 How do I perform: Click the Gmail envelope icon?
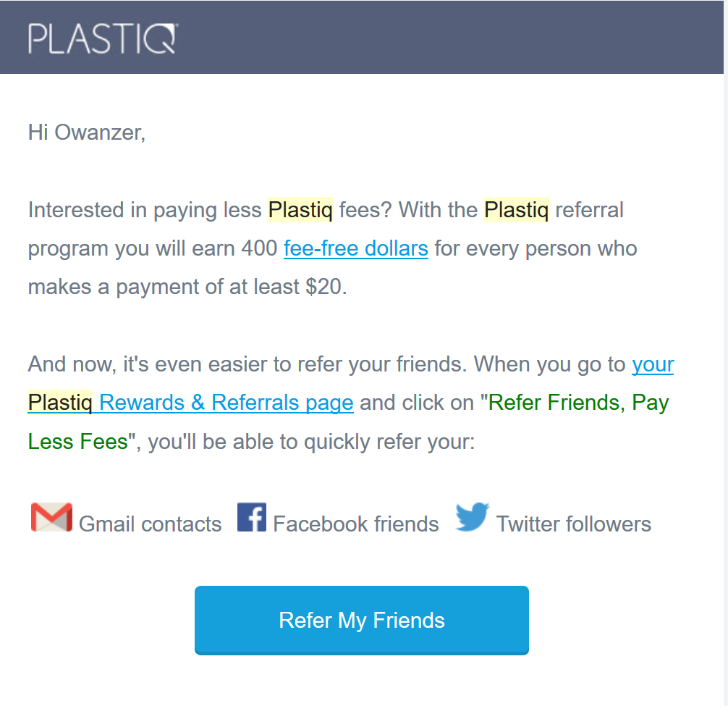[x=51, y=517]
